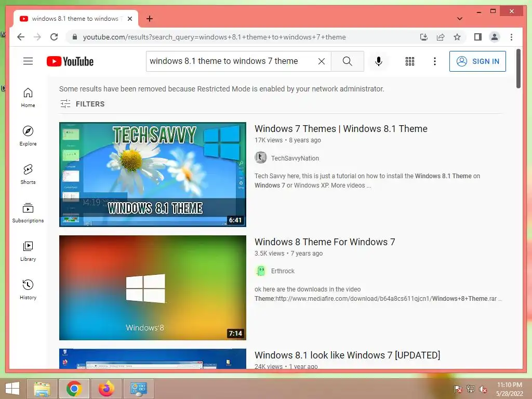Viewport: 532px width, 399px height.
Task: Click the network tray icon
Action: coord(471,389)
